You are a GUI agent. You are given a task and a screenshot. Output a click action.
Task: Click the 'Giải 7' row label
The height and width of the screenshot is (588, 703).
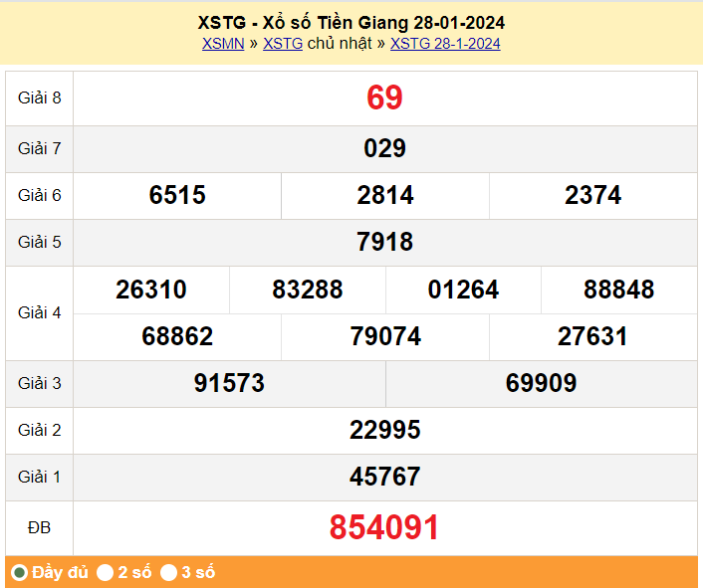[40, 148]
